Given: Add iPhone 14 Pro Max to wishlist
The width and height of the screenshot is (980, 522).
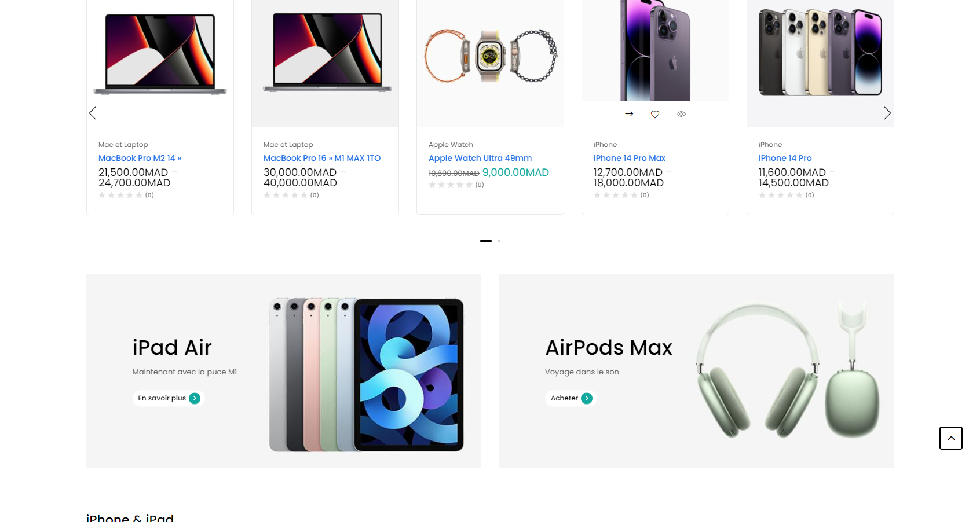Looking at the screenshot, I should coord(655,114).
